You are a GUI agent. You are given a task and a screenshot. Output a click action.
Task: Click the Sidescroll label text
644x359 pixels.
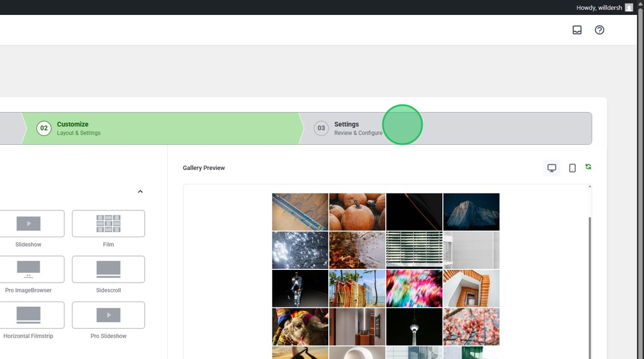(x=109, y=290)
